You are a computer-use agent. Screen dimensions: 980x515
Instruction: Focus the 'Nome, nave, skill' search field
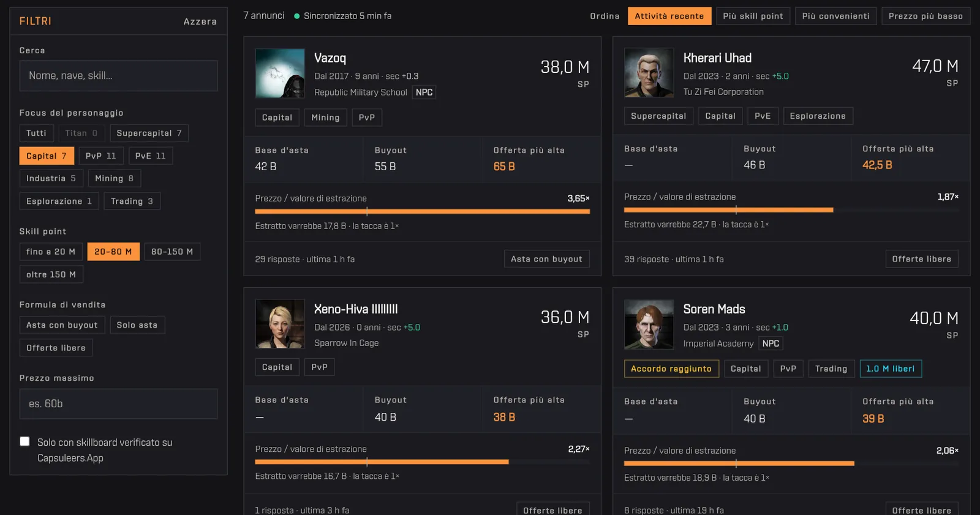(118, 75)
